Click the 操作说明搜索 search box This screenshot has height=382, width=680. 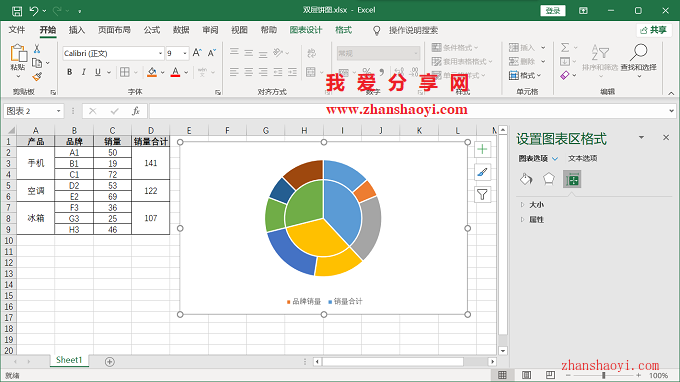tap(413, 30)
